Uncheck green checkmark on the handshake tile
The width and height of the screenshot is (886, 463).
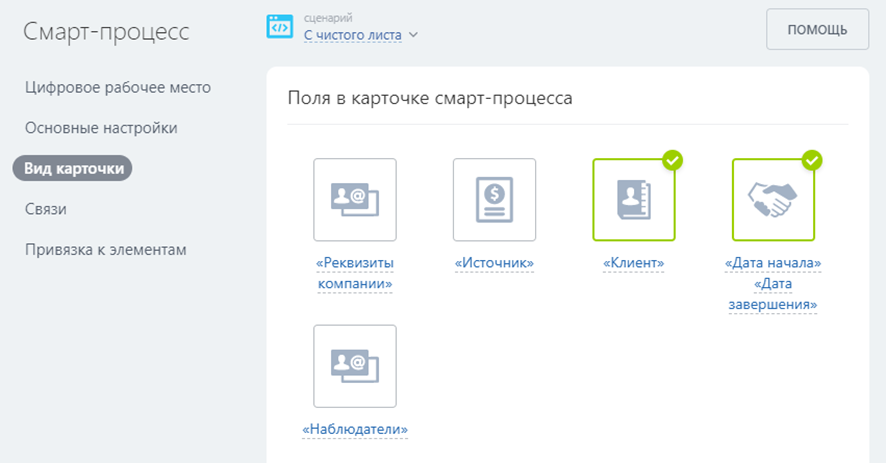tap(813, 160)
